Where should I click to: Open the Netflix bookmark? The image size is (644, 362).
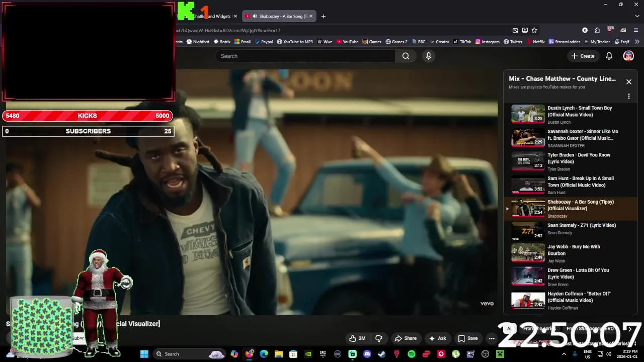point(535,42)
